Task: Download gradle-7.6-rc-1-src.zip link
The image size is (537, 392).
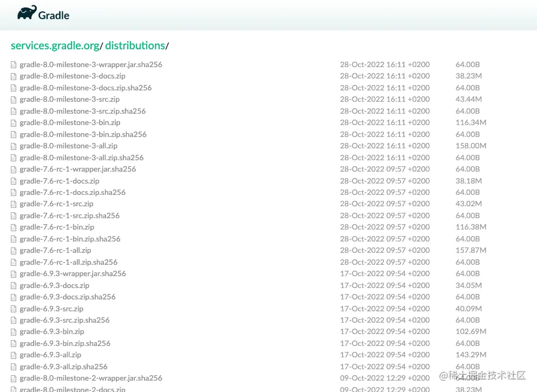Action: (56, 204)
